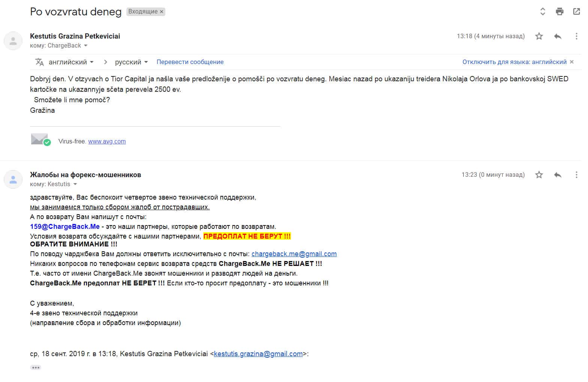The height and width of the screenshot is (382, 588).
Task: Click the chargeback.me@gmail.com email link
Action: (x=294, y=254)
